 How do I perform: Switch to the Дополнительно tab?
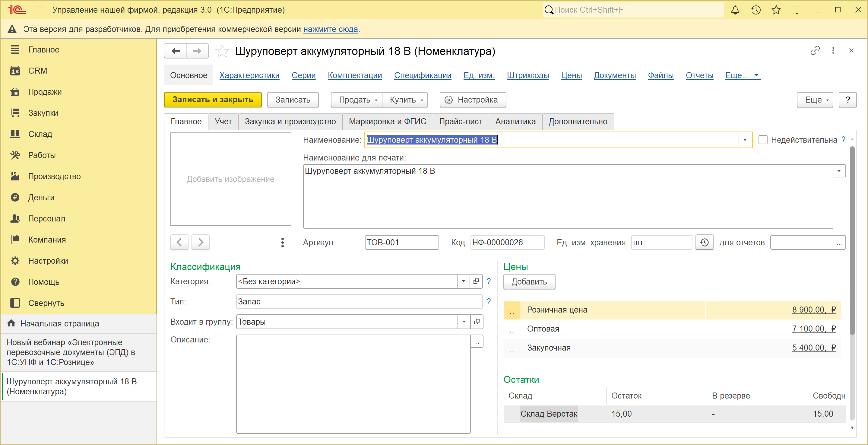click(578, 122)
